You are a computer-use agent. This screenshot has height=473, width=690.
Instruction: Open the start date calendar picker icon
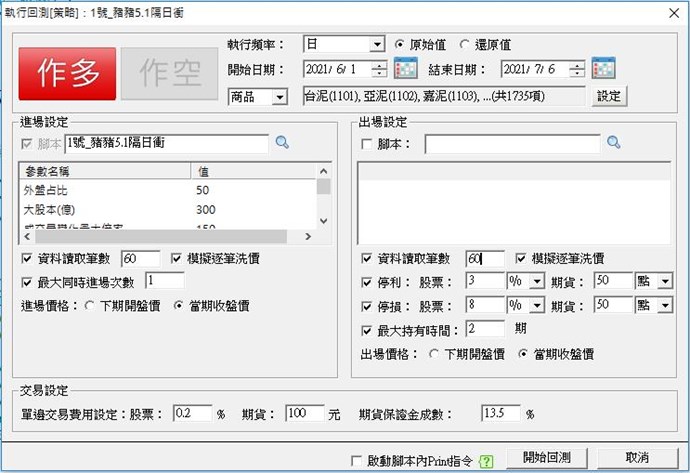405,69
